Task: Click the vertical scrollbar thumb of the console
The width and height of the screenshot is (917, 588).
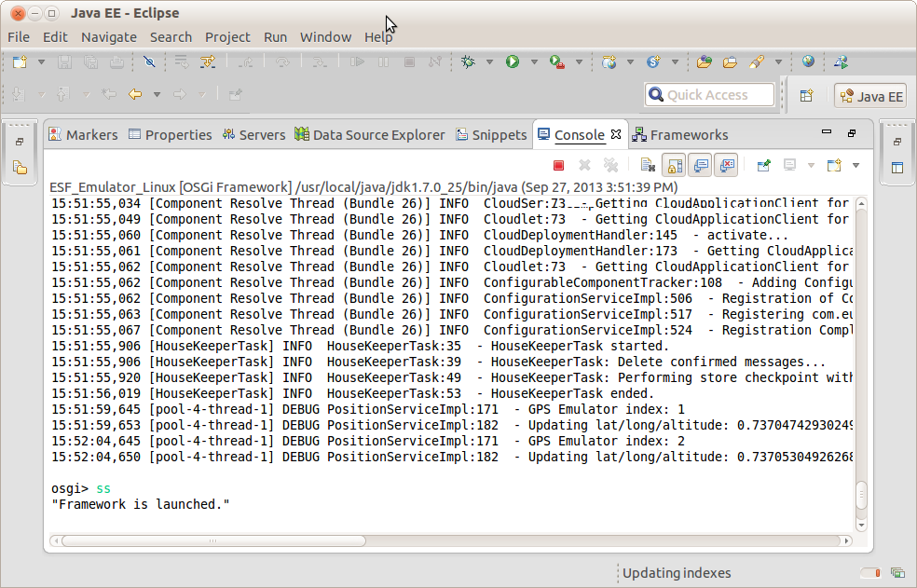Action: tap(861, 496)
